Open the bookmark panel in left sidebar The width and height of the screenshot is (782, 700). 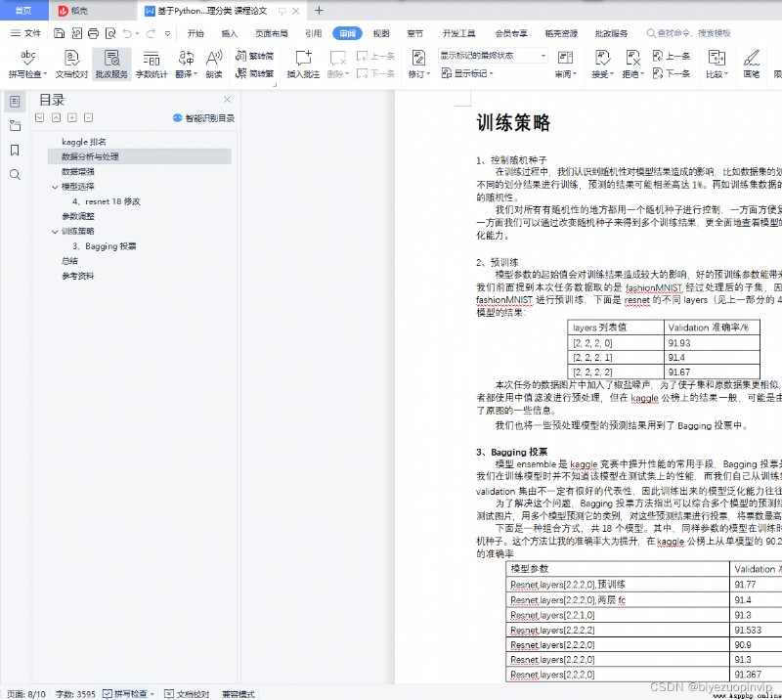(15, 151)
